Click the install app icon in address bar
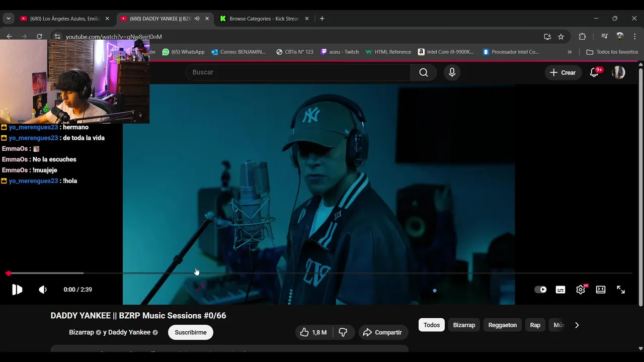The width and height of the screenshot is (644, 362). [x=547, y=37]
